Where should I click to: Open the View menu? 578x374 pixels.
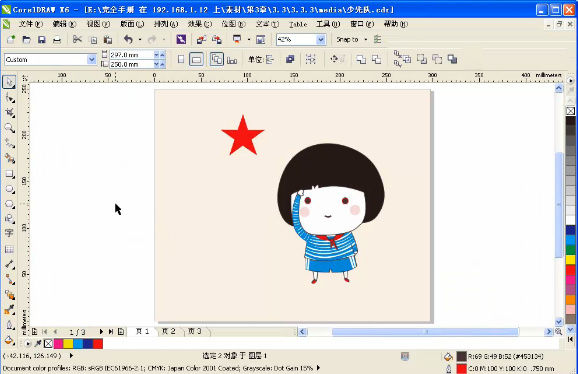(98, 24)
